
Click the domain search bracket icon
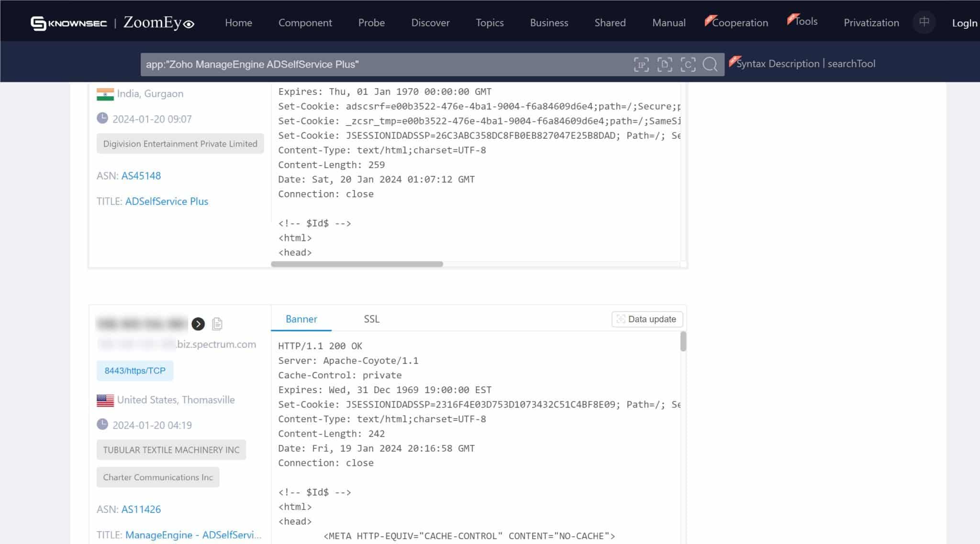665,64
